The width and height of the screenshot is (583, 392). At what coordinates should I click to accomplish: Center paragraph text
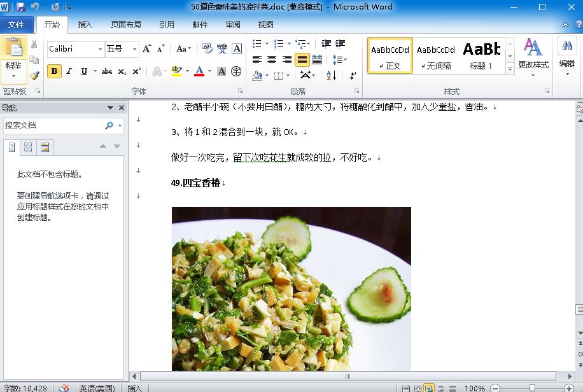tap(272, 60)
